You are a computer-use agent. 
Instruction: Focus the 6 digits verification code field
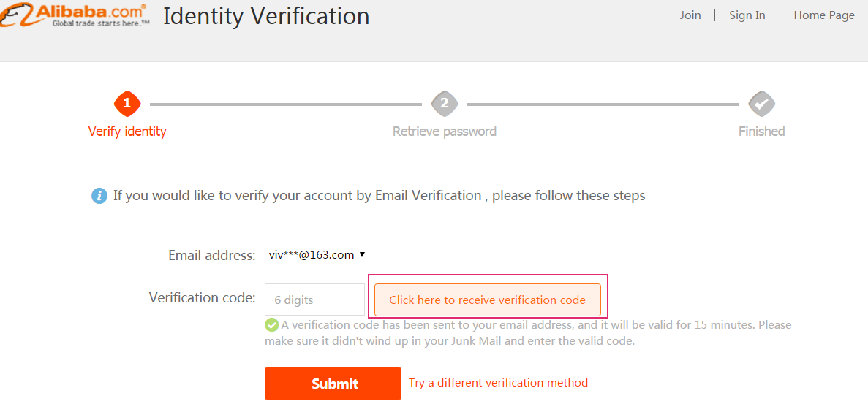[314, 300]
